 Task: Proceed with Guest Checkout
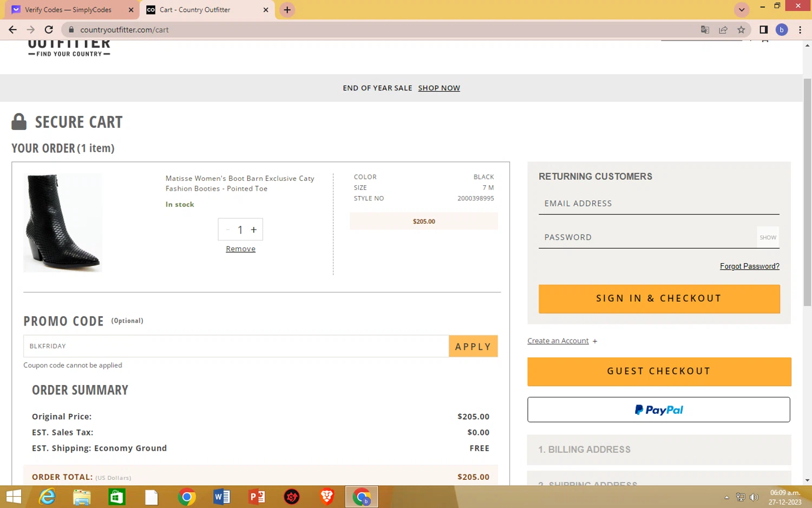(x=659, y=372)
